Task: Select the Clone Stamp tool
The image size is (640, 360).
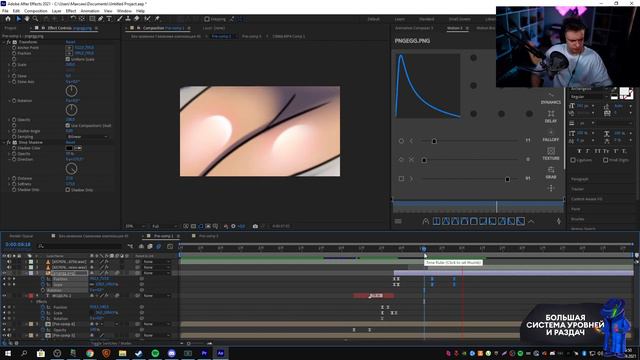Action: [x=128, y=19]
